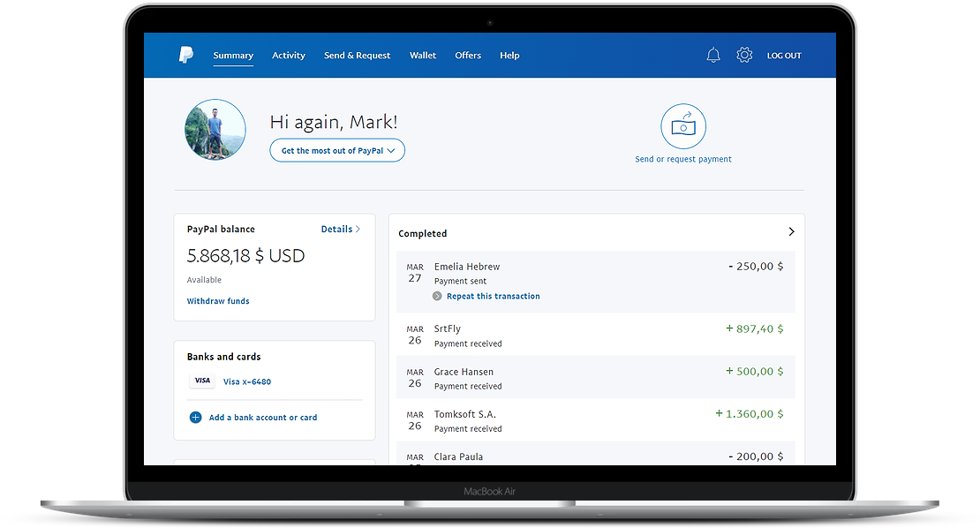
Task: Click Send or request payment link
Action: [x=683, y=159]
